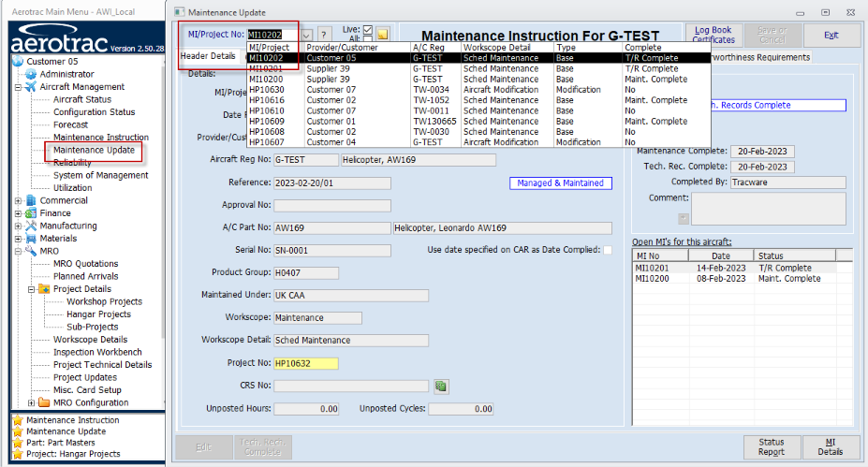868x467 pixels.
Task: Click the yellow Project No field
Action: (x=305, y=363)
